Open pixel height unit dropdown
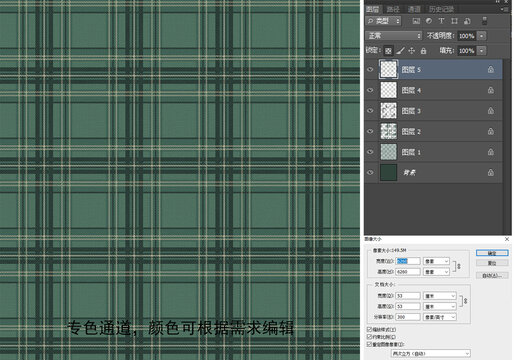 tap(436, 272)
